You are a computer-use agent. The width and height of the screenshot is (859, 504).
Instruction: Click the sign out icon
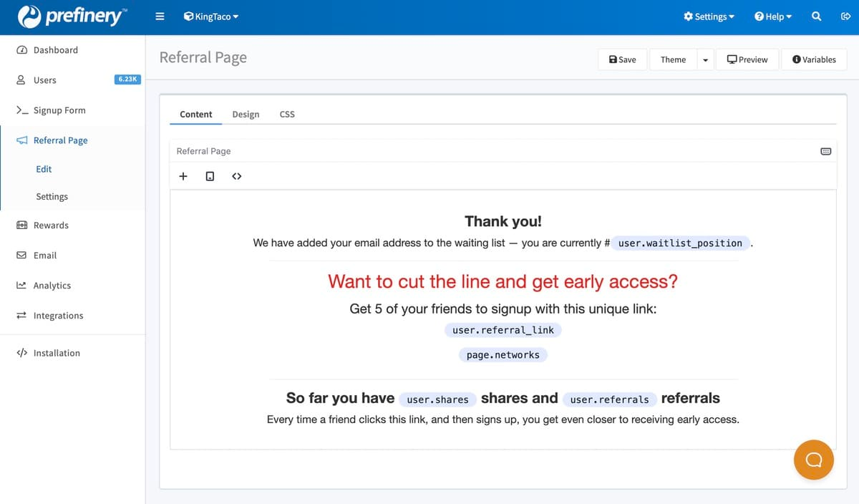(845, 16)
